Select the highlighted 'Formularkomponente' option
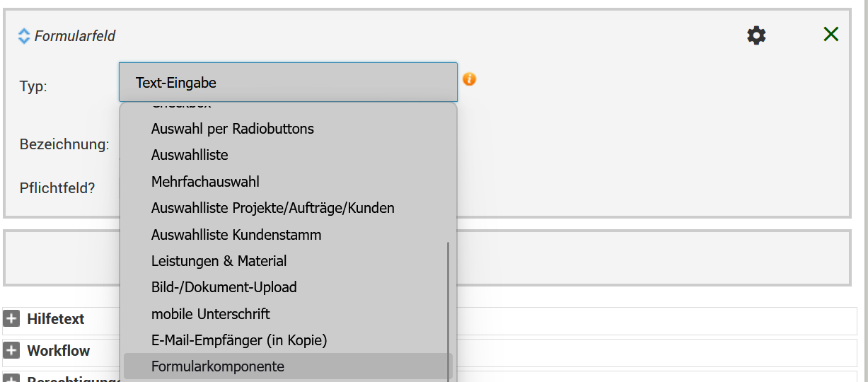The height and width of the screenshot is (382, 868). click(217, 366)
